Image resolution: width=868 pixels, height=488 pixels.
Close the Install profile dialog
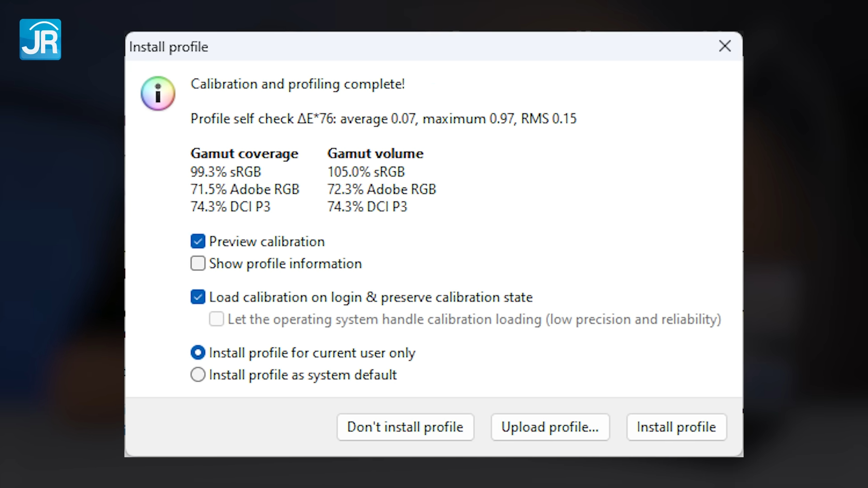[725, 46]
